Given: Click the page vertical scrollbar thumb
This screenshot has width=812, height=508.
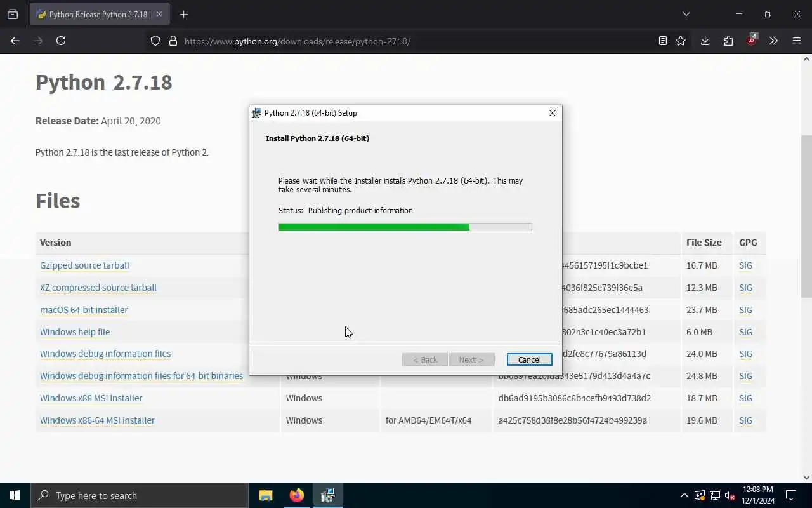Looking at the screenshot, I should (x=806, y=216).
